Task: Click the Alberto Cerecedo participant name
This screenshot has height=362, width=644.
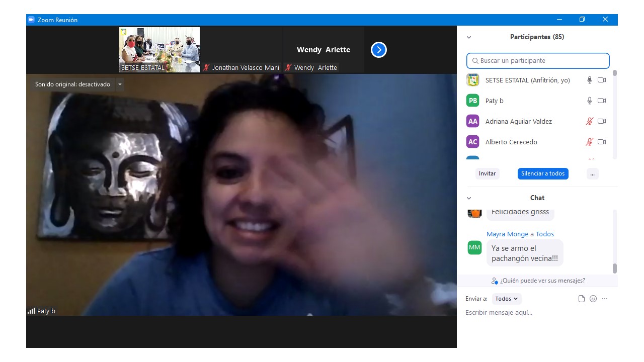Action: click(511, 142)
